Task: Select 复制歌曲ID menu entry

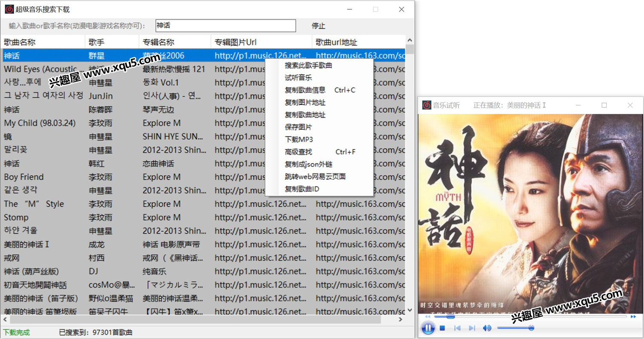Action: point(302,189)
